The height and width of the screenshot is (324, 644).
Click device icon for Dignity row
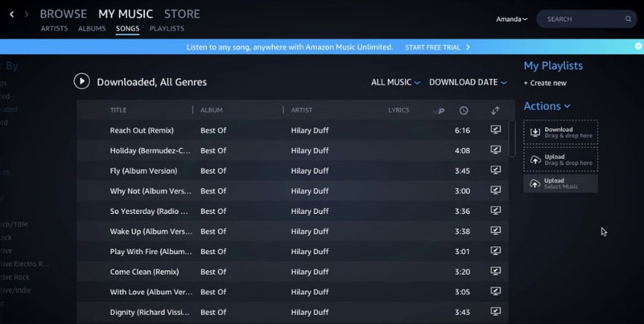(x=496, y=311)
